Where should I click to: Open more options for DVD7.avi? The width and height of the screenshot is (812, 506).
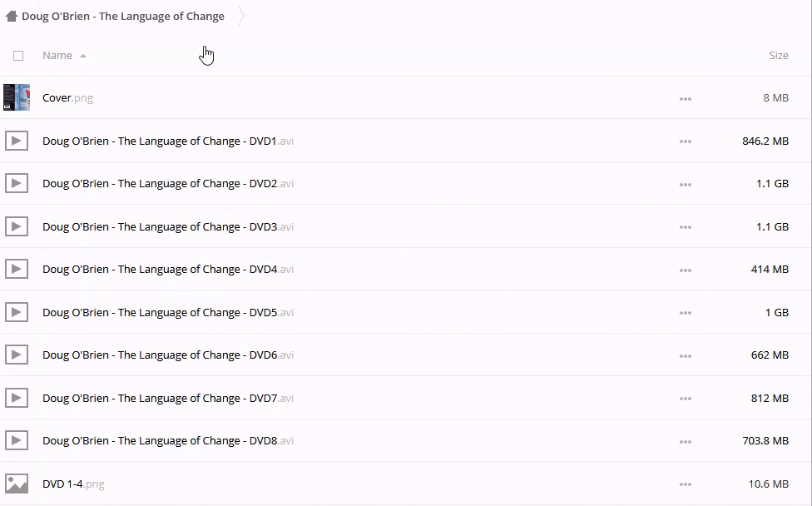tap(685, 399)
